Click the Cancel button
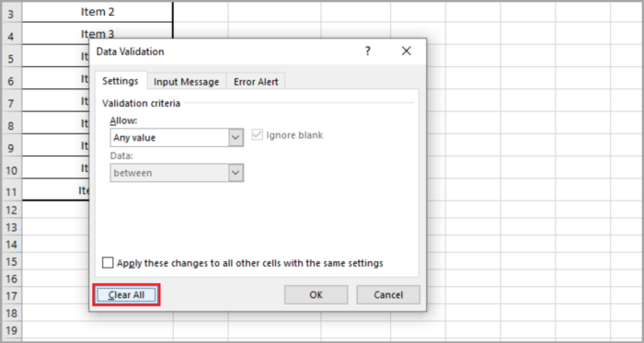 388,294
